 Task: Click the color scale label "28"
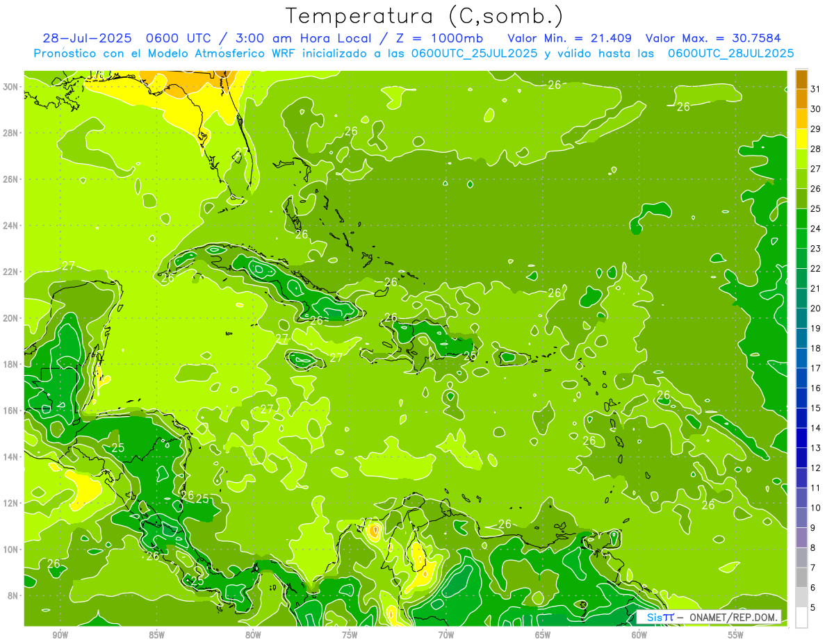tap(816, 149)
